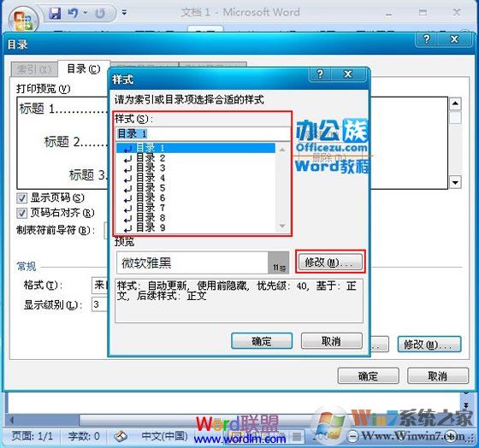The image size is (479, 448).
Task: Click the zoom out minus button
Action: click(x=352, y=436)
